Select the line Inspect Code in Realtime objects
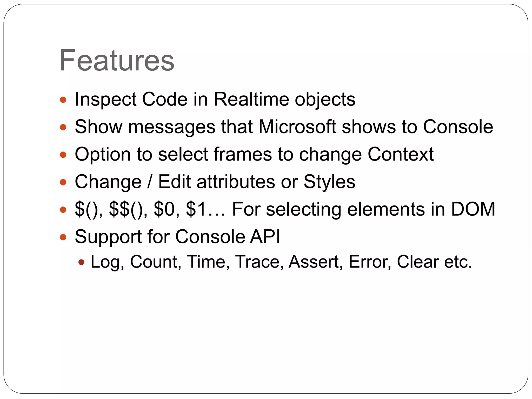Screen dimensions: 532x399 (215, 99)
